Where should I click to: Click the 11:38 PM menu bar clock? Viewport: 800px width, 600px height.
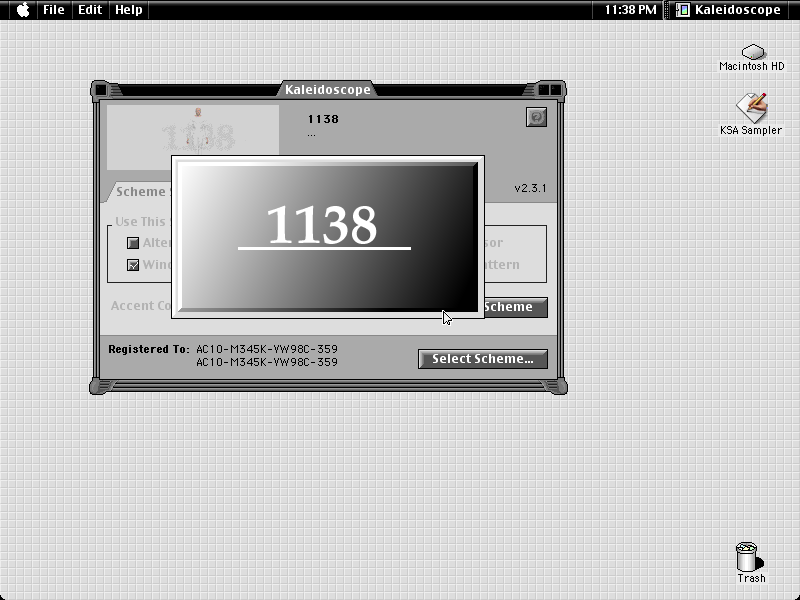pos(630,10)
